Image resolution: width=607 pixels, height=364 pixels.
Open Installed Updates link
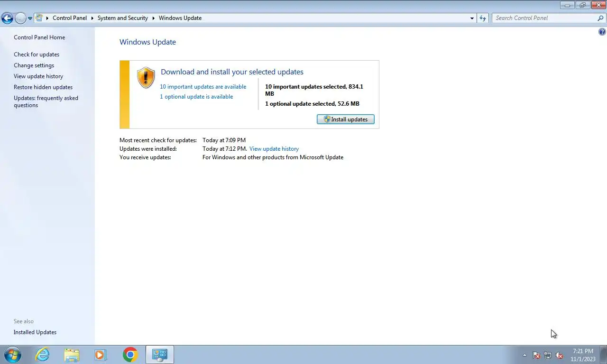point(35,332)
